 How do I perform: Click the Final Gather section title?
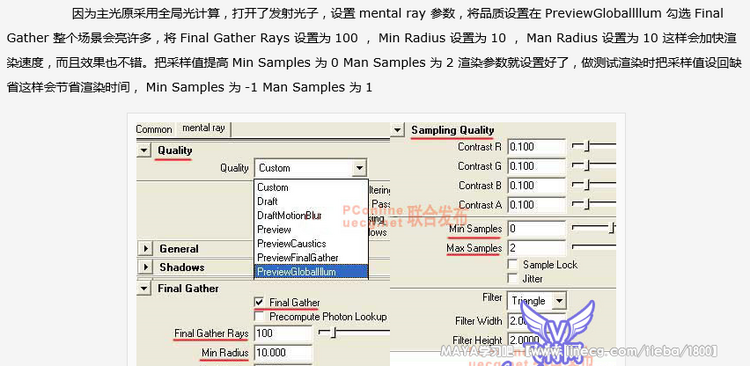tap(188, 288)
